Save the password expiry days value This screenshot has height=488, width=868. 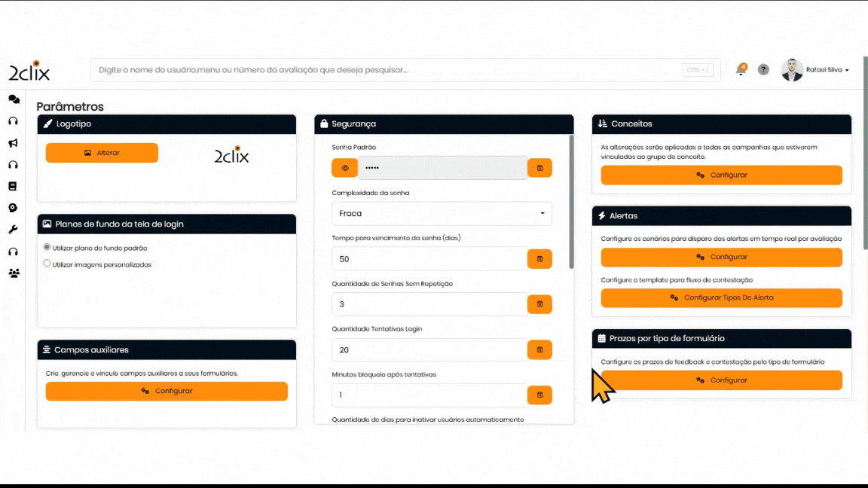(539, 259)
